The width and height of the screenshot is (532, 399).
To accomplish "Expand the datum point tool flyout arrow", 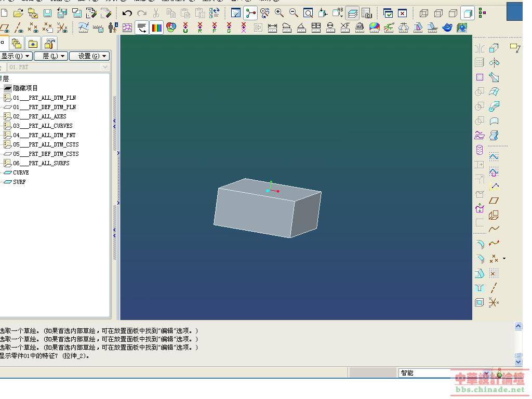I will [x=504, y=259].
